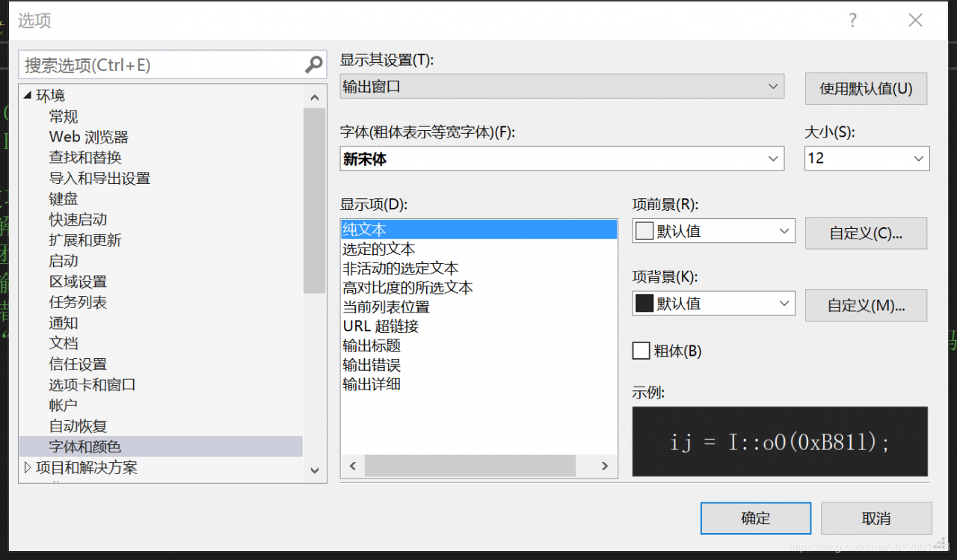Image resolution: width=957 pixels, height=560 pixels.
Task: Select 启动 in the tree
Action: [x=64, y=261]
